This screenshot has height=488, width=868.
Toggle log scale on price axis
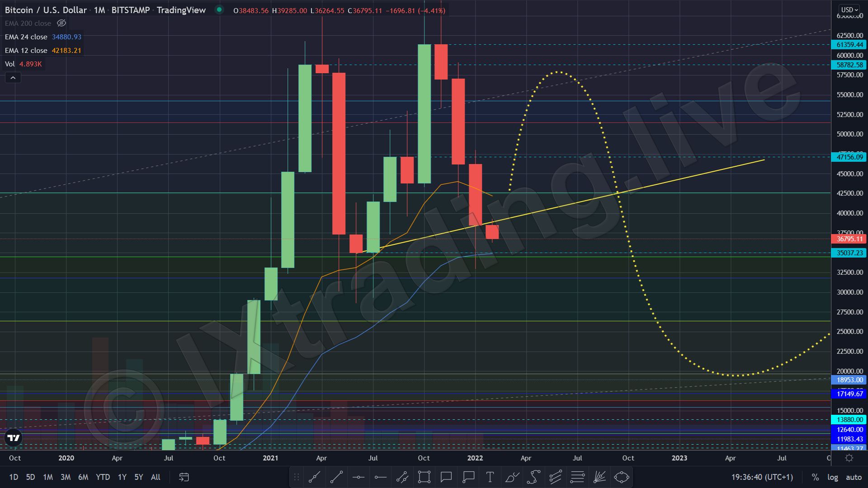(832, 477)
